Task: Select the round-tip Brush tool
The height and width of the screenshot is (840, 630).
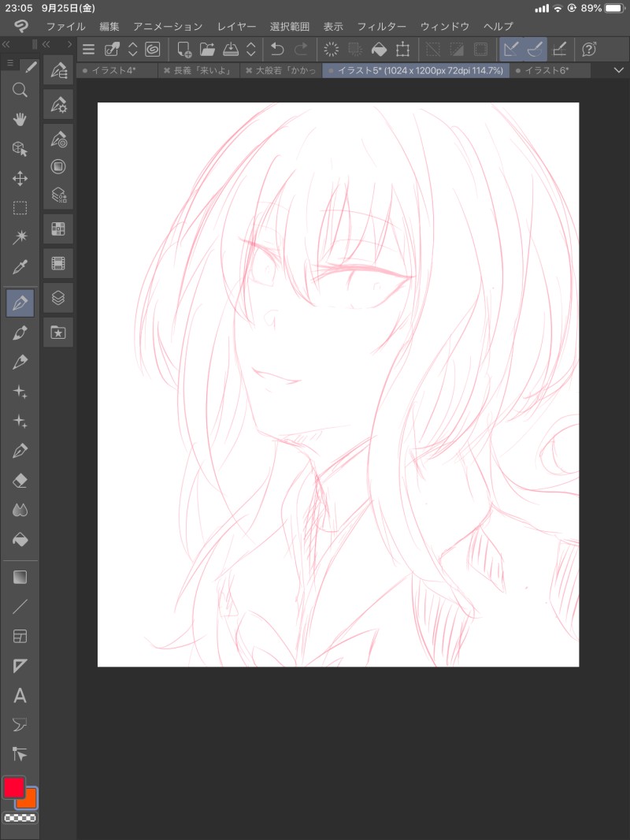Action: (x=20, y=333)
